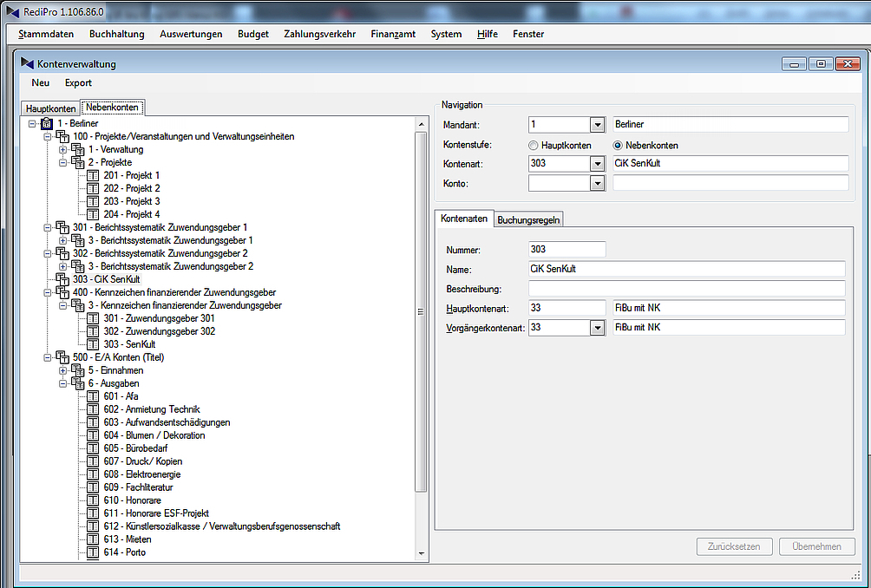Click the account icon of 610 - Honorare

pos(93,500)
